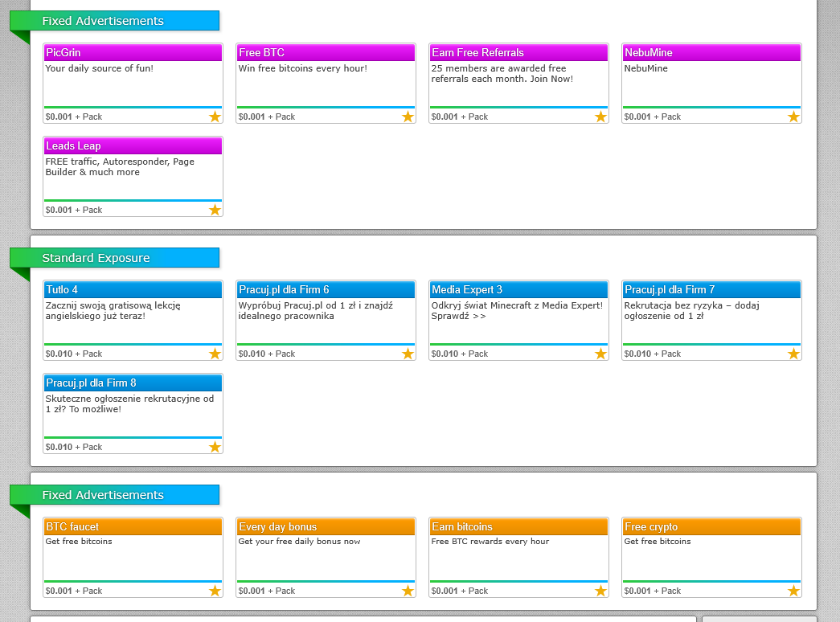The height and width of the screenshot is (622, 840).
Task: Click the star icon on PicGrin ad
Action: [215, 117]
